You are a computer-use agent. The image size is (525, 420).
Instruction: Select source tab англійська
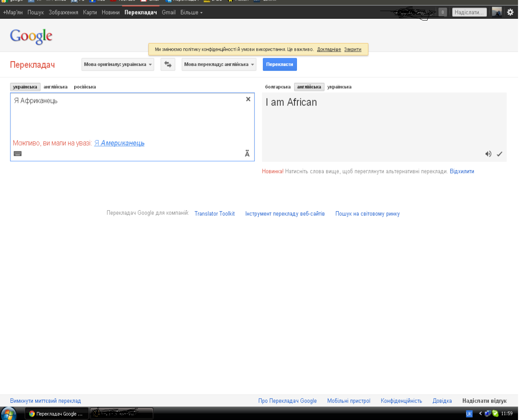tap(55, 87)
